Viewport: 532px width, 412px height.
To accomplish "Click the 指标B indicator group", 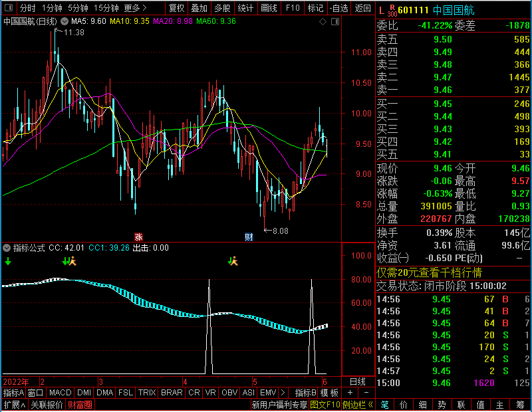I will point(306,393).
